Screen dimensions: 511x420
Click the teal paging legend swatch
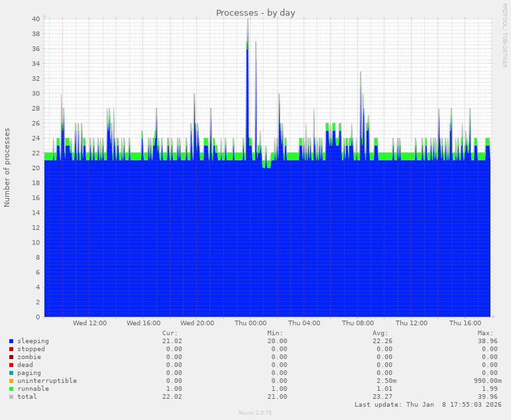(11, 373)
